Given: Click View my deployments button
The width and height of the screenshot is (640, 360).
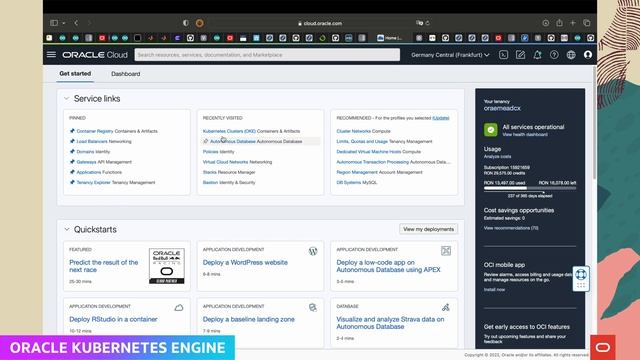Looking at the screenshot, I should (428, 229).
